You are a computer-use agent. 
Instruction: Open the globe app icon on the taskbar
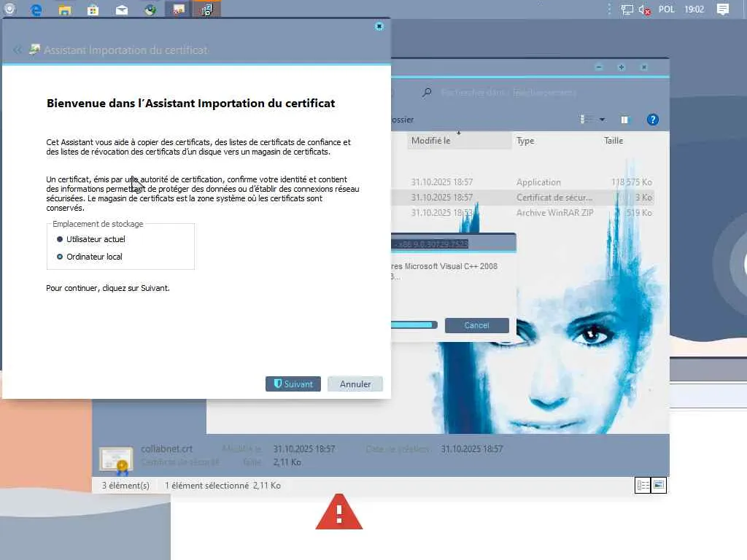pyautogui.click(x=150, y=9)
